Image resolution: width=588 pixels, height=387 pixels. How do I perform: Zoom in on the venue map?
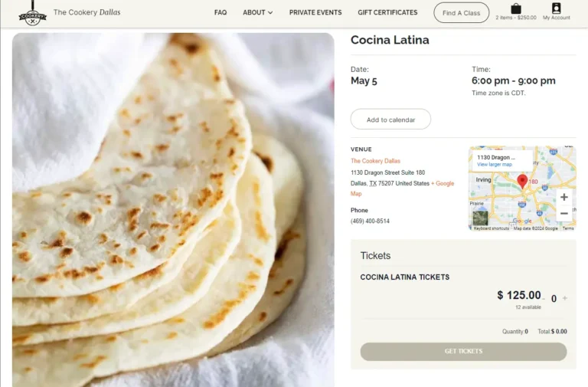[x=564, y=197]
